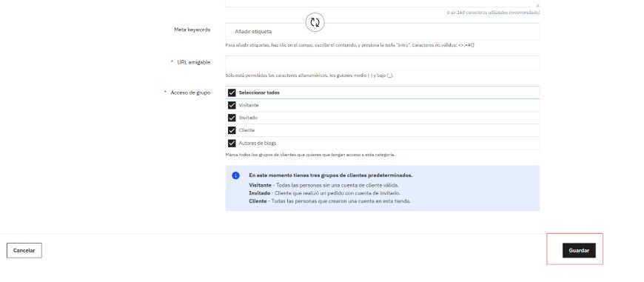This screenshot has height=282, width=644.
Task: Click the Cancelar button
Action: pyautogui.click(x=24, y=250)
